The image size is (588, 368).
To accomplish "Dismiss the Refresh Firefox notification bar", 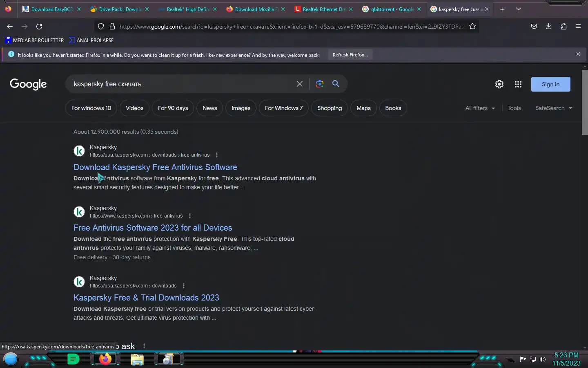I will tap(578, 54).
